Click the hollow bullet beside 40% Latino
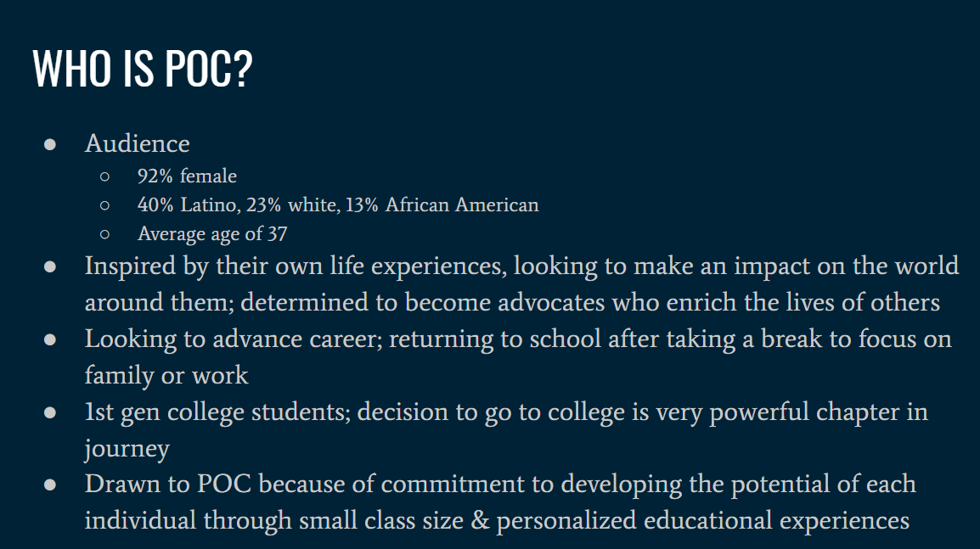The image size is (980, 549). click(105, 205)
